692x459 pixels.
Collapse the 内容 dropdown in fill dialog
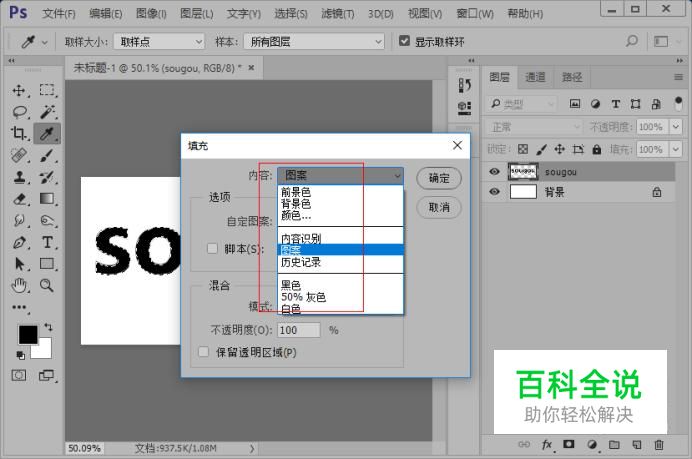click(x=340, y=175)
